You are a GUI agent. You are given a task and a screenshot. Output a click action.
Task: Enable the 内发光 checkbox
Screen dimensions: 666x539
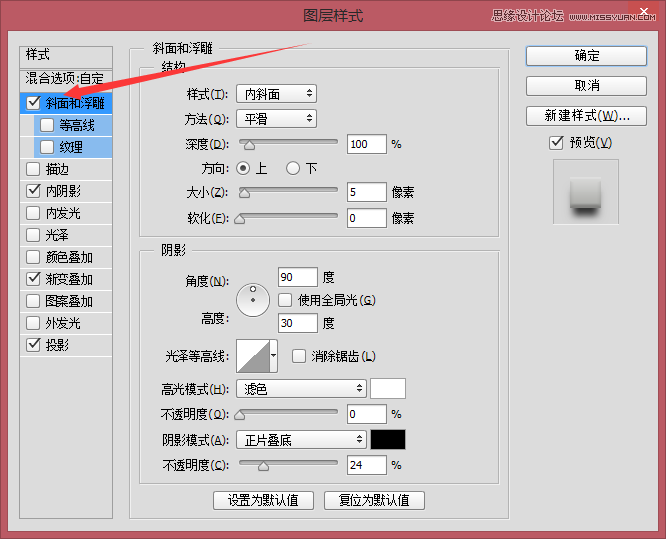(33, 213)
